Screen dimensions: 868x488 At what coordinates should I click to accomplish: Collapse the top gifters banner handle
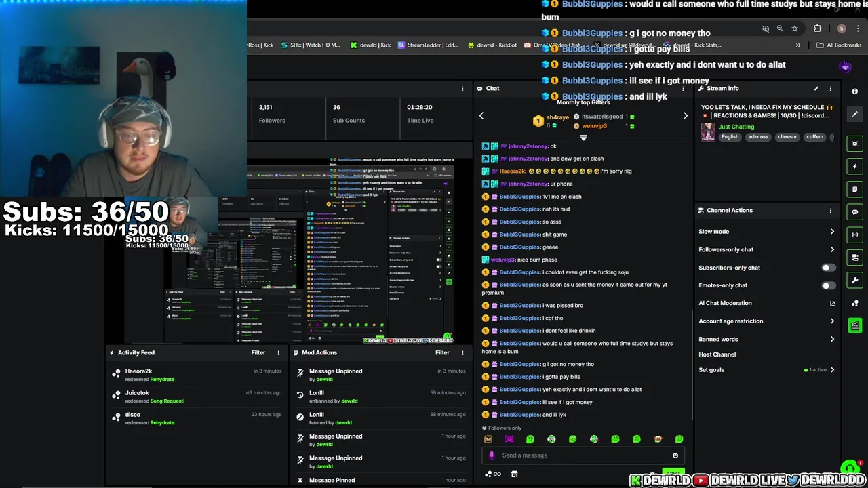point(583,138)
